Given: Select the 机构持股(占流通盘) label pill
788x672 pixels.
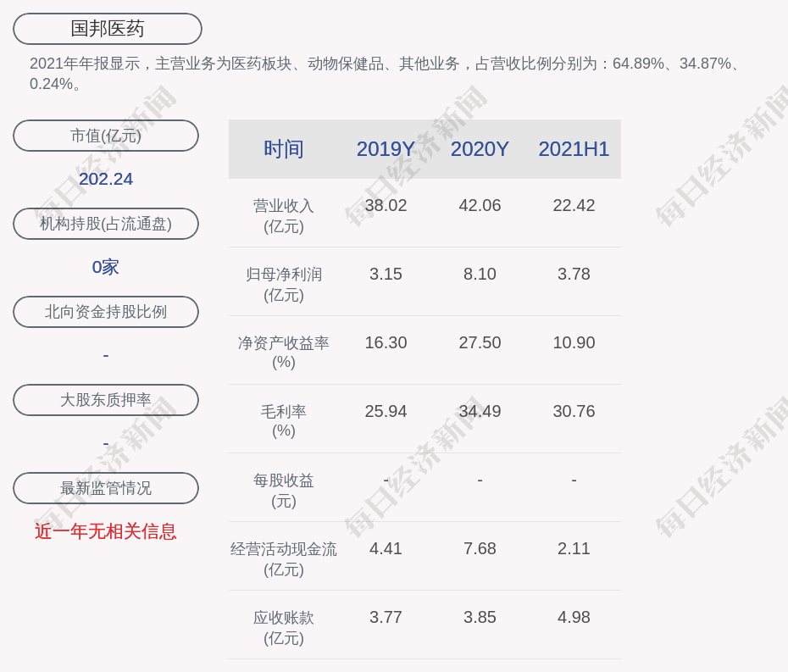Looking at the screenshot, I should (x=106, y=224).
